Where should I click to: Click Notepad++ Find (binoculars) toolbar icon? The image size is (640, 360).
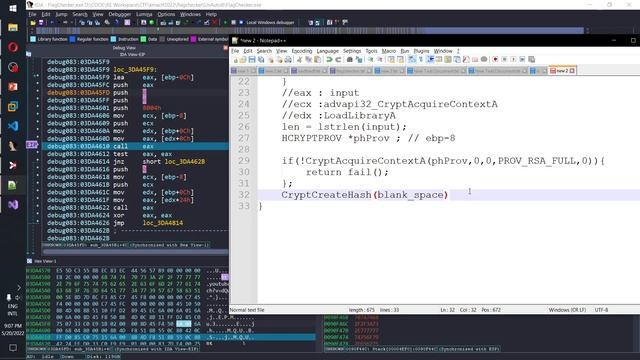tap(350, 60)
